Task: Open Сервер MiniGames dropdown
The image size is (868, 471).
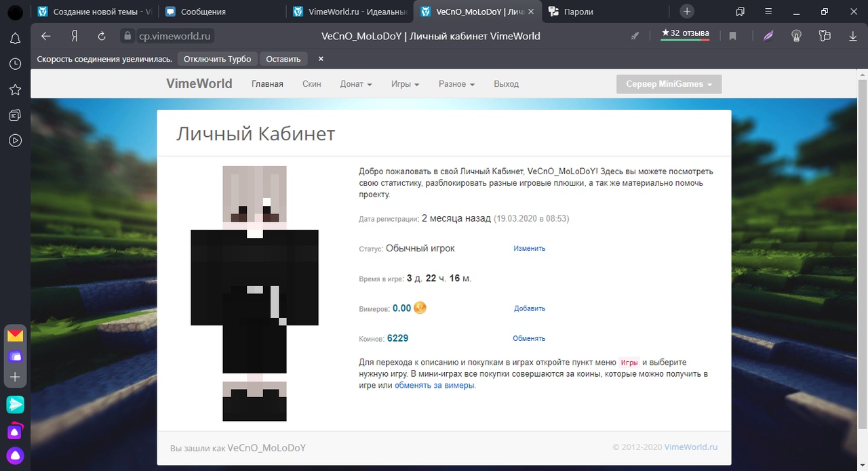Action: [669, 84]
